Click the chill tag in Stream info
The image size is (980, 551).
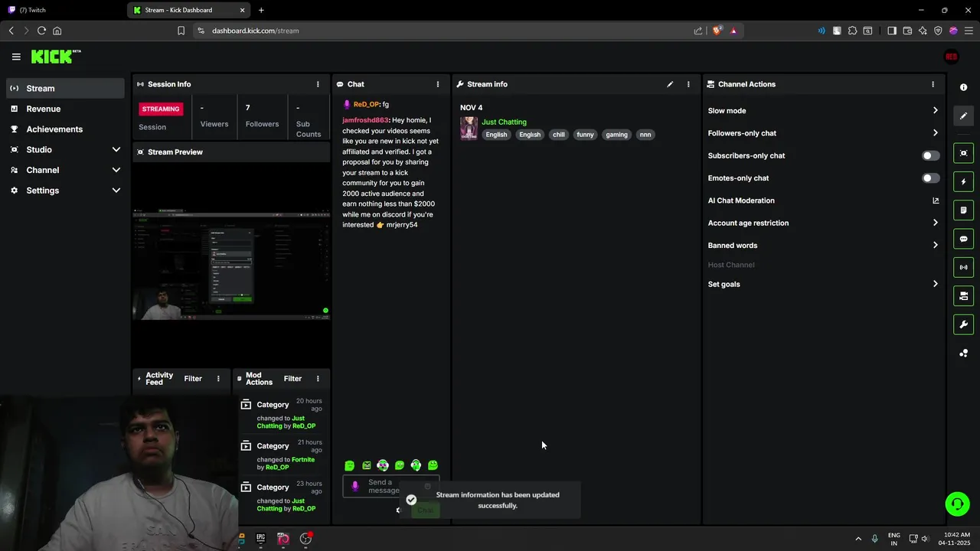(x=559, y=135)
